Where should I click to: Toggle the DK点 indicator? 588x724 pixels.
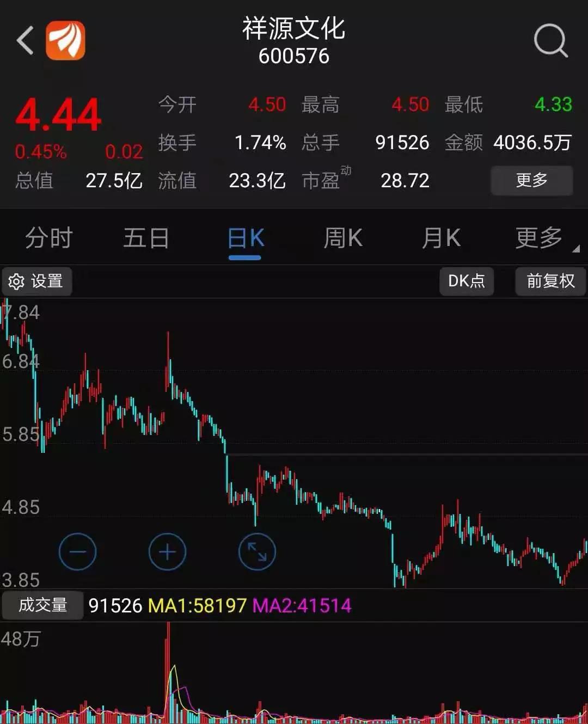[467, 281]
